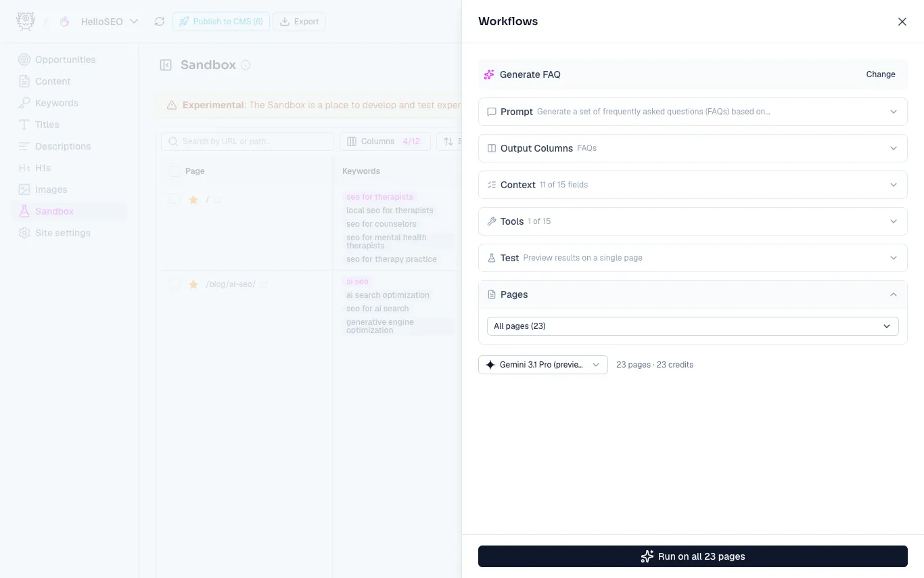Click the star icon for the / page
Image resolution: width=924 pixels, height=578 pixels.
[193, 200]
